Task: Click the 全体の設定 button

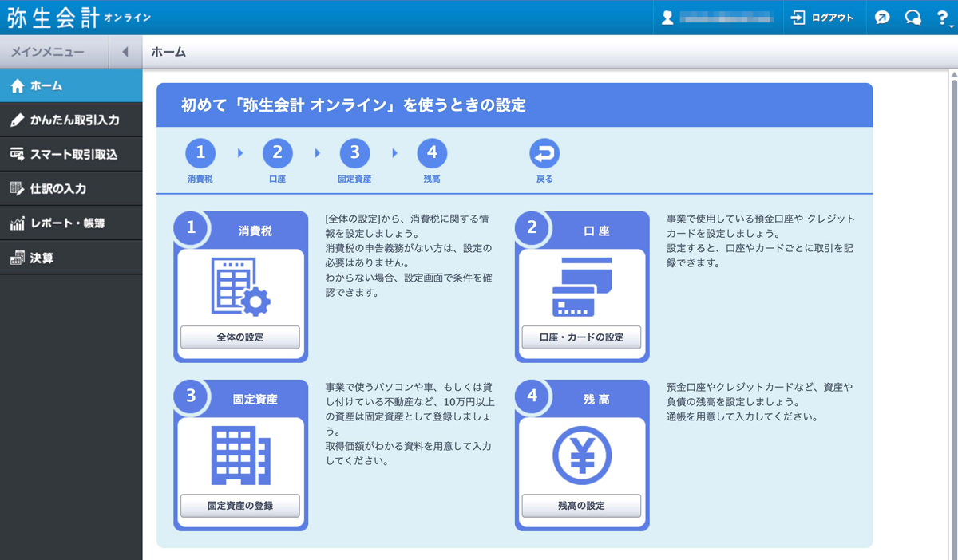Action: [239, 337]
